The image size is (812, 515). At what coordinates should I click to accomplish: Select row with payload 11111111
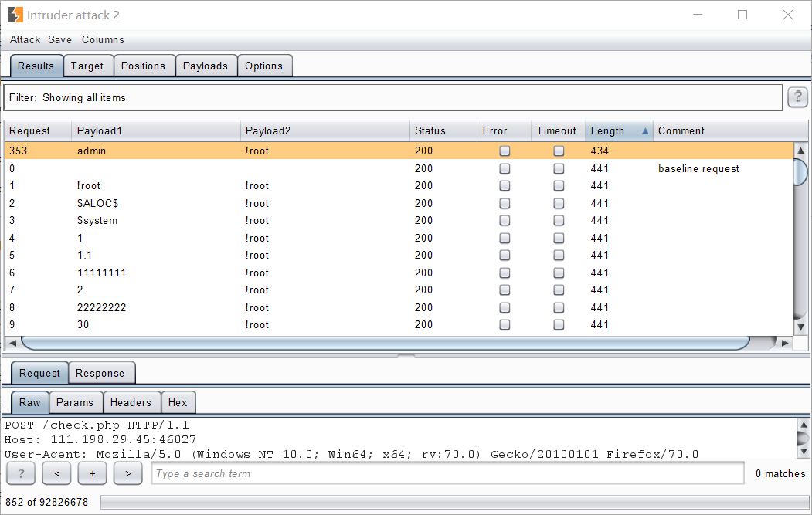click(x=399, y=273)
